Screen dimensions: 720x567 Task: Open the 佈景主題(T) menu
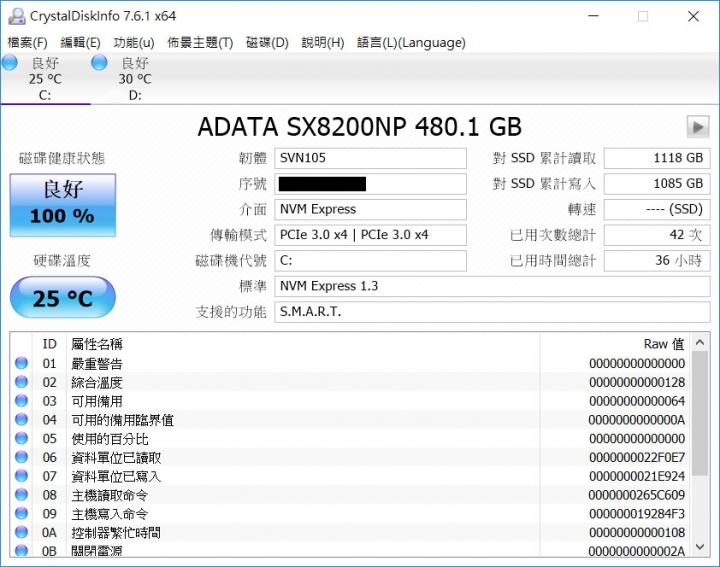(x=200, y=42)
